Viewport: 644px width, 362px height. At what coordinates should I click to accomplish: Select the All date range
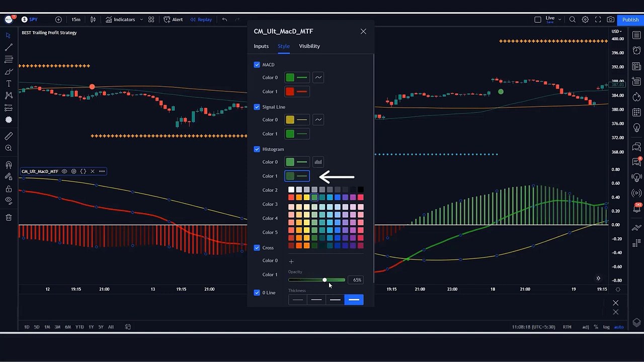[x=111, y=327]
